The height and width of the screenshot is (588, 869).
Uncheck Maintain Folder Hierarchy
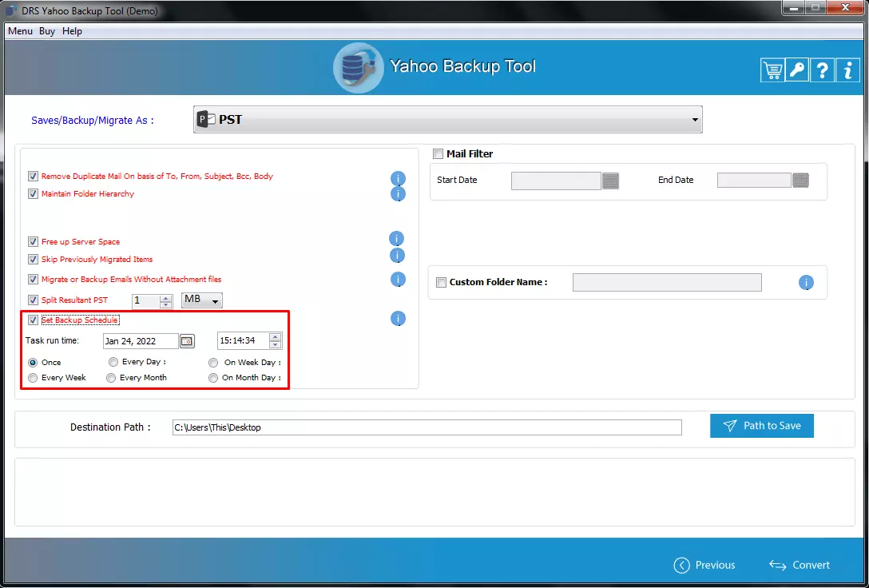(33, 194)
